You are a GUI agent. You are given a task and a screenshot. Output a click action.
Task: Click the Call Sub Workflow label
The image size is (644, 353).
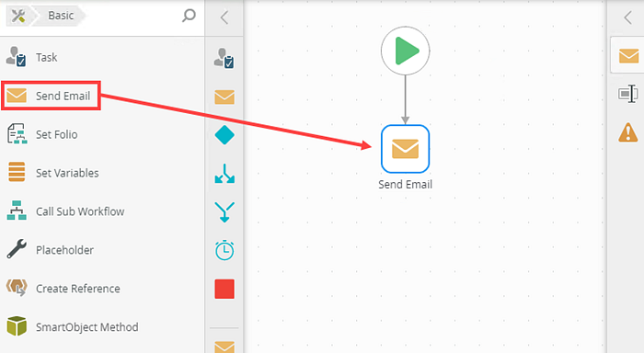pyautogui.click(x=80, y=211)
